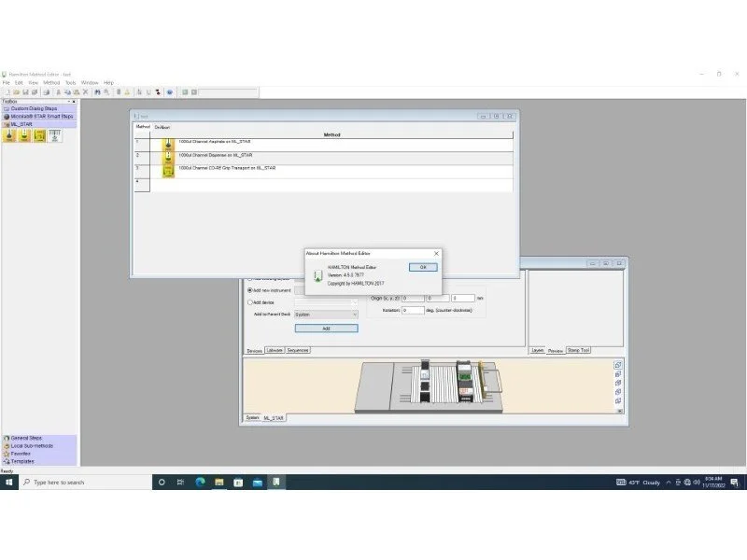Select the Add device radio button

pyautogui.click(x=250, y=301)
